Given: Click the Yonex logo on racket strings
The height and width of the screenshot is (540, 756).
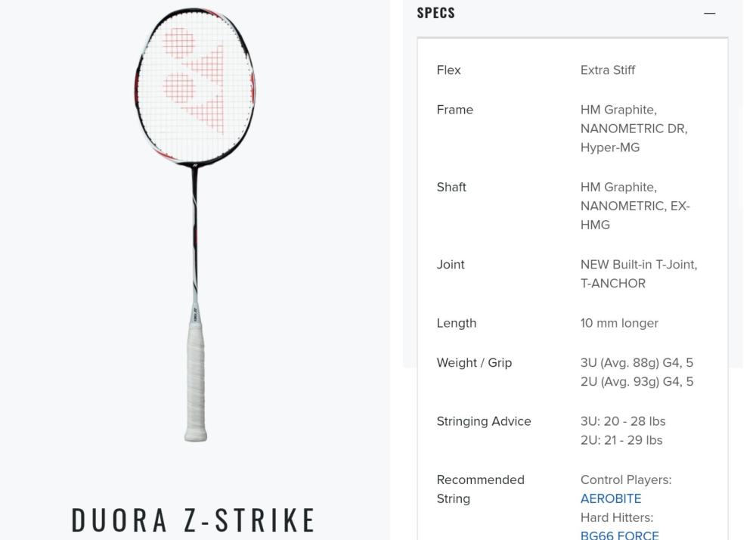Looking at the screenshot, I should pyautogui.click(x=194, y=79).
